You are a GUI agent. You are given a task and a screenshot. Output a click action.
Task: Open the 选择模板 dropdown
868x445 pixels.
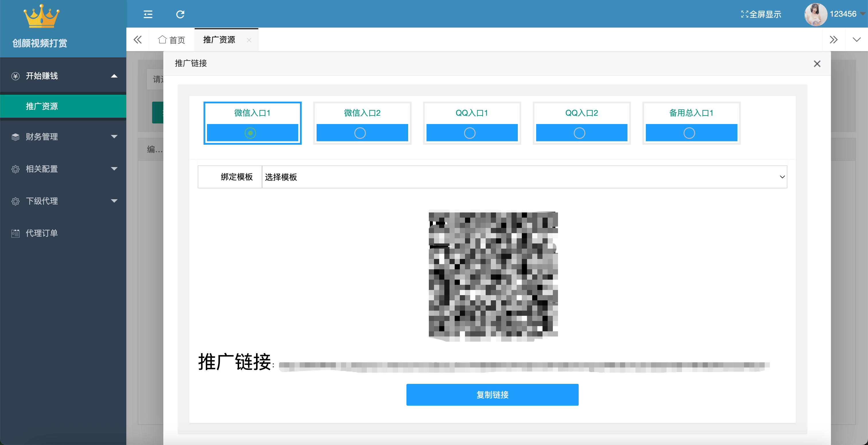(x=524, y=177)
